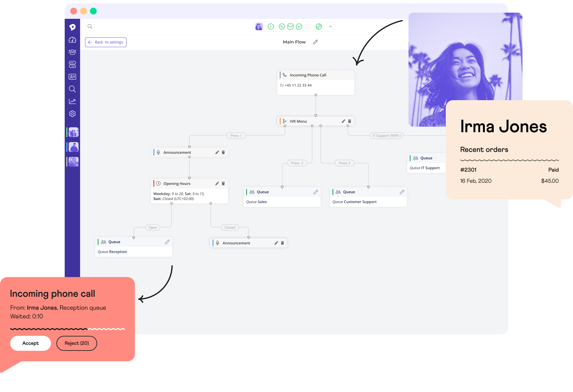Delete the lower Announcement node
This screenshot has height=392, width=573.
click(282, 243)
